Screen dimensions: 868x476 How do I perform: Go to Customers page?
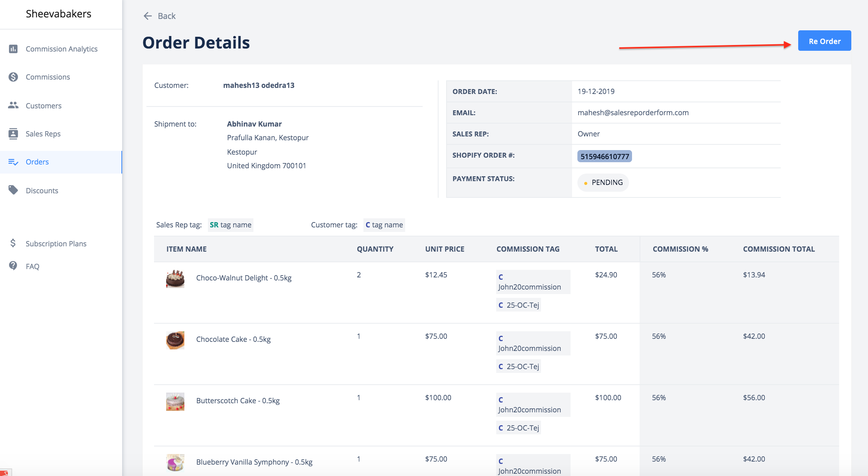coord(44,106)
